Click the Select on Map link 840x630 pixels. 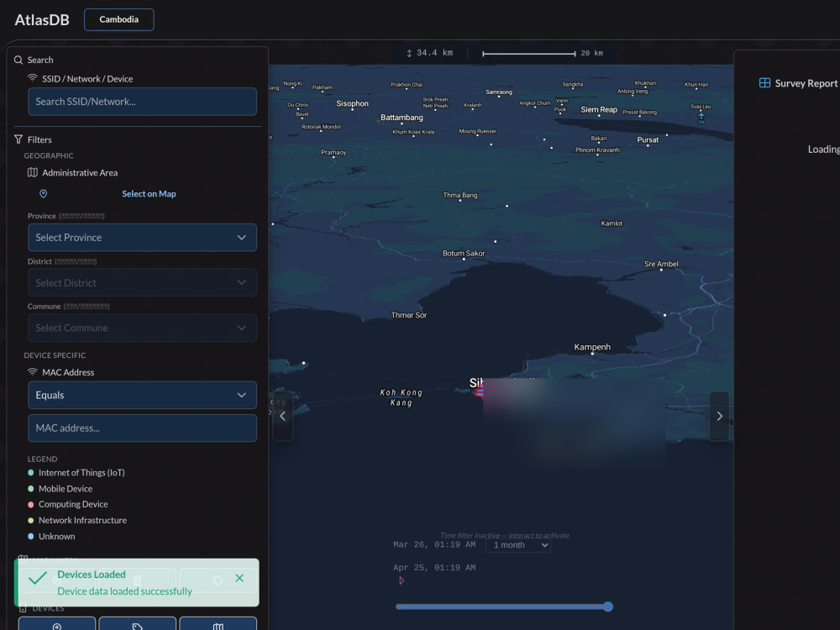149,194
